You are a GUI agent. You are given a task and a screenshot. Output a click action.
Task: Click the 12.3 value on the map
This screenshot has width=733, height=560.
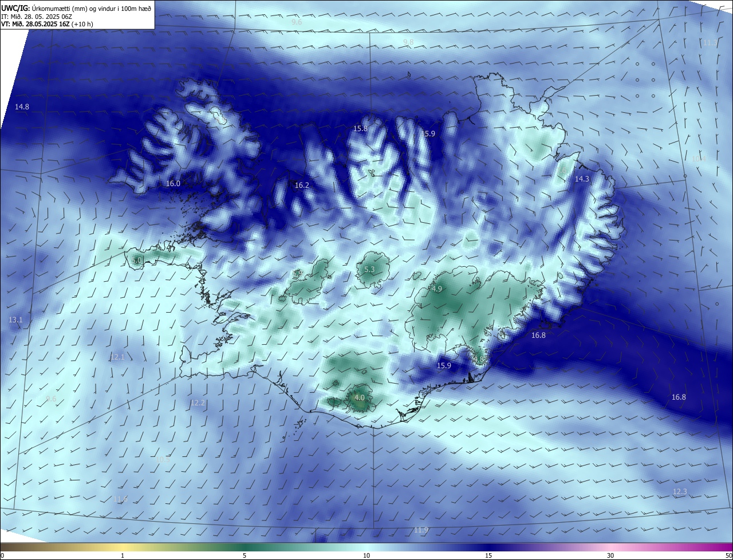[680, 492]
